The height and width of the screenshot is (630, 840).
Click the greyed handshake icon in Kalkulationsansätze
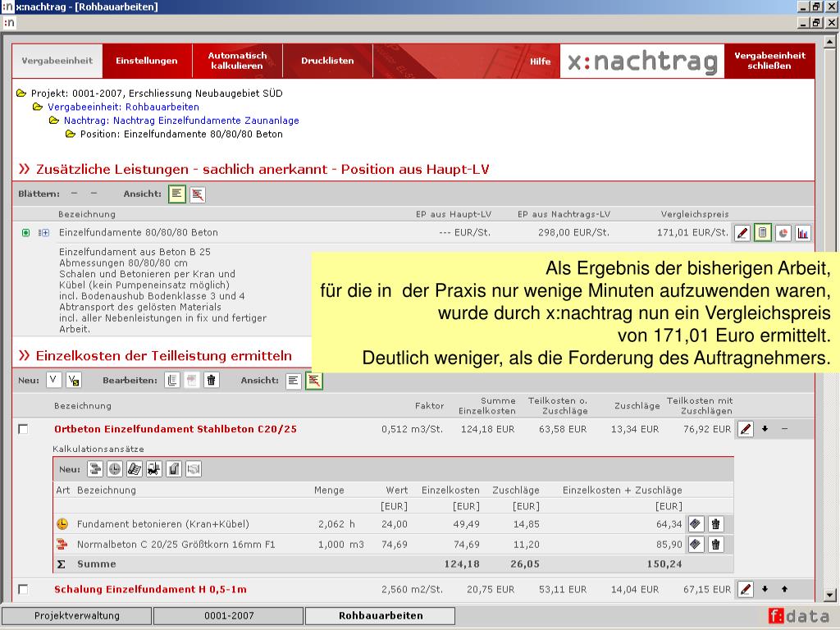tap(194, 469)
